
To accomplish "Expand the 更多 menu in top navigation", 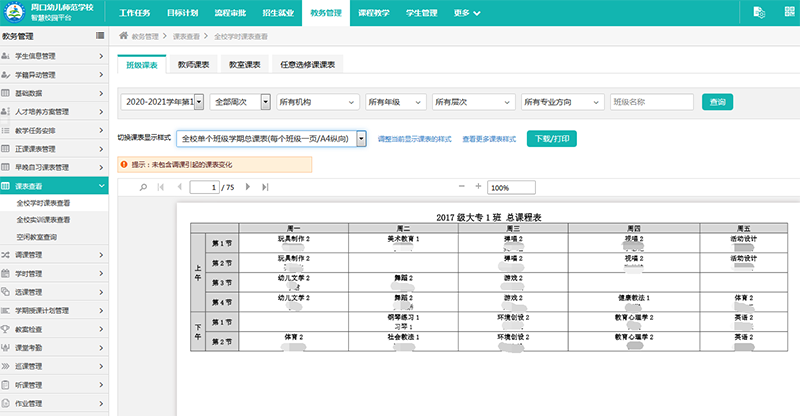I will 467,13.
